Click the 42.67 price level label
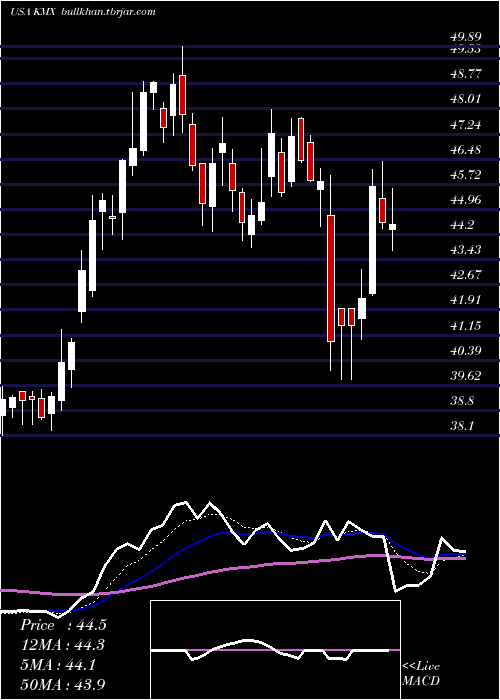 (467, 274)
